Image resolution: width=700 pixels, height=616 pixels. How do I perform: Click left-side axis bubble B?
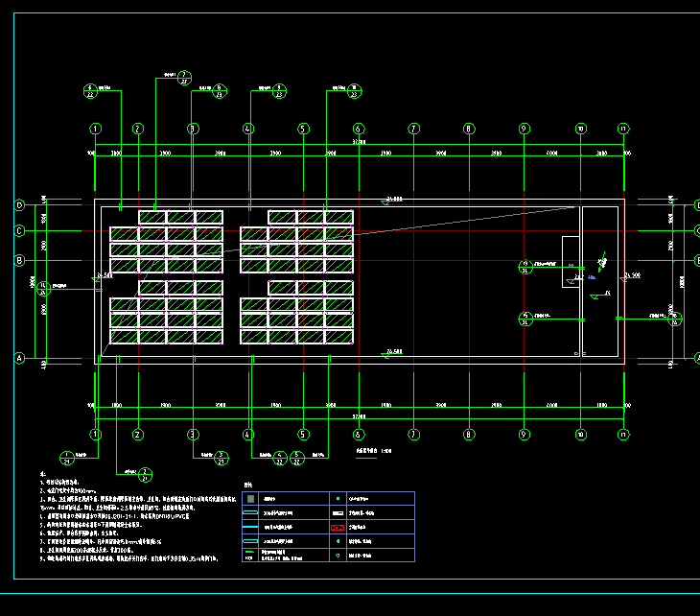coord(18,260)
